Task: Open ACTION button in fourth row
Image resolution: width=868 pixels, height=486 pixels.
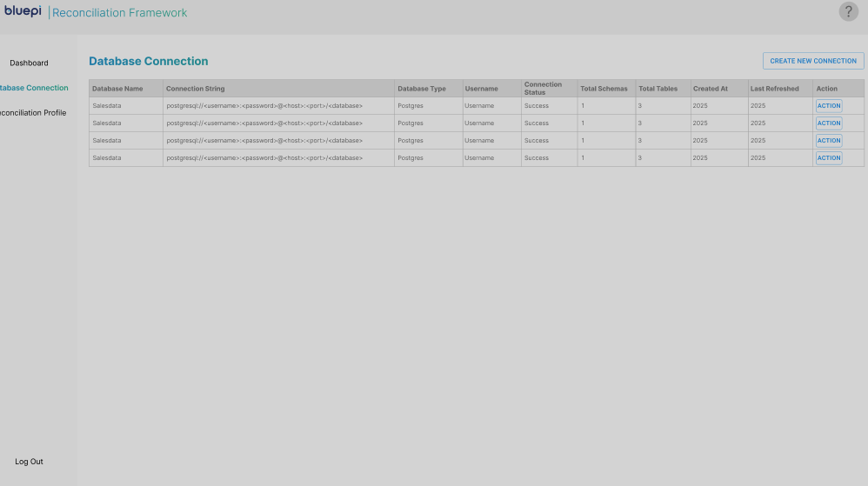Action: [x=829, y=157]
